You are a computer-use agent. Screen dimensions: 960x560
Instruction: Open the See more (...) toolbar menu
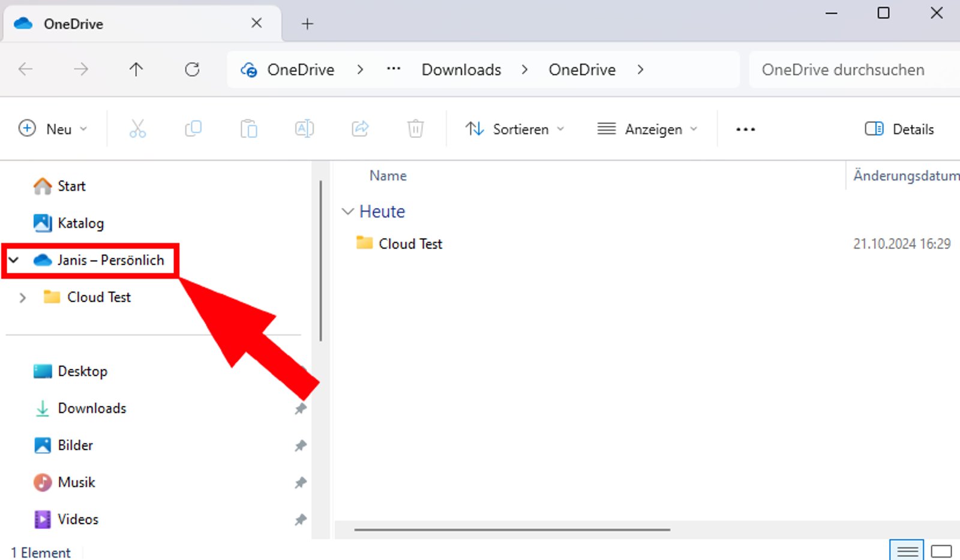(745, 128)
